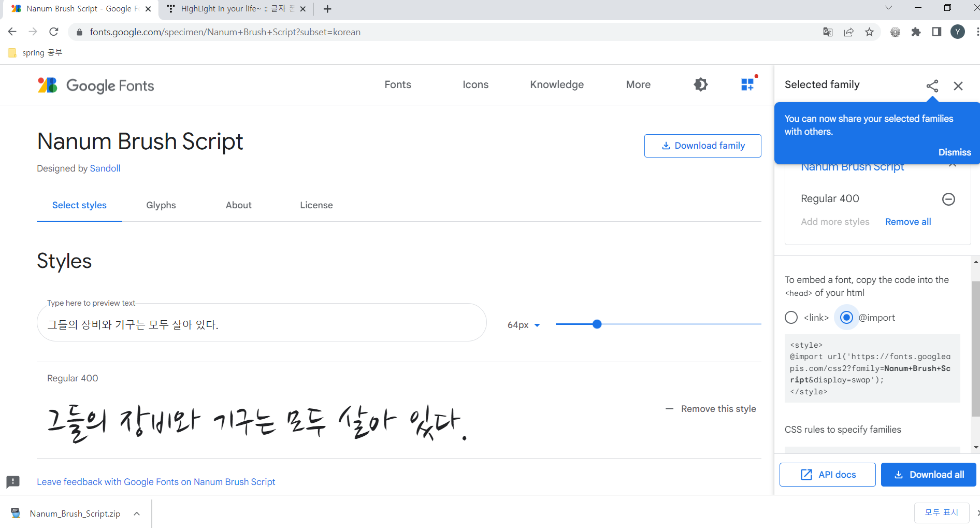
Task: Collapse the Nanum Brush Script family card
Action: pos(952,165)
